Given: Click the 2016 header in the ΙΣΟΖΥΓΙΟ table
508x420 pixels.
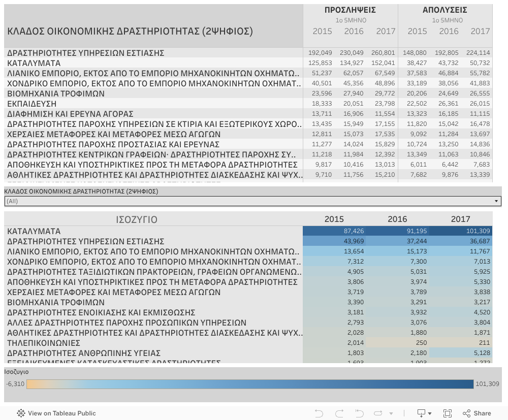Looking at the screenshot, I should (x=397, y=219).
